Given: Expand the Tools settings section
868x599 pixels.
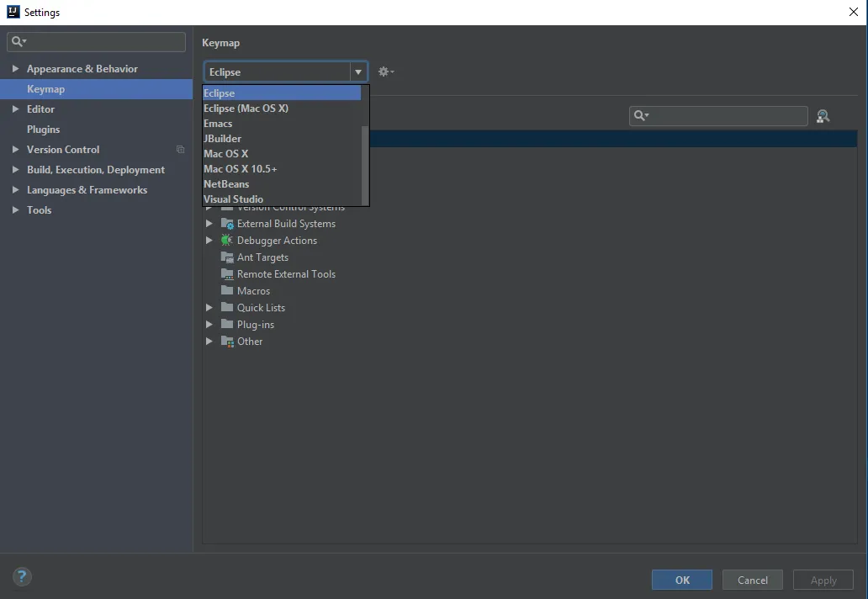Looking at the screenshot, I should (x=15, y=209).
